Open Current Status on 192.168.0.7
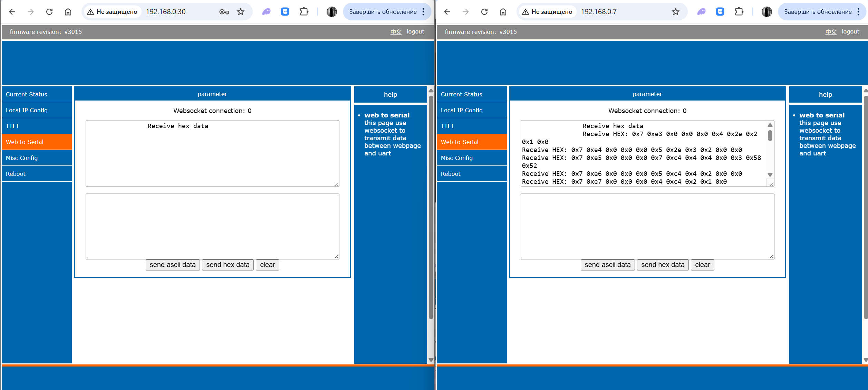The image size is (868, 390). pos(461,94)
